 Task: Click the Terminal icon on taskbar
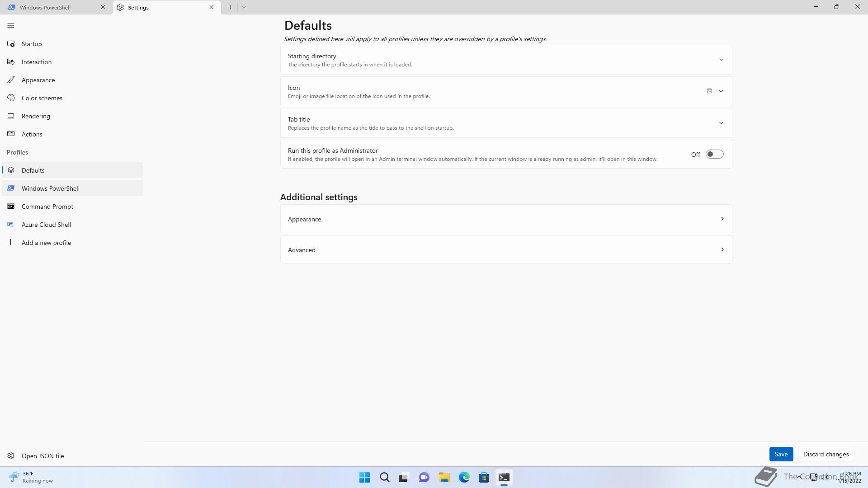click(x=504, y=477)
